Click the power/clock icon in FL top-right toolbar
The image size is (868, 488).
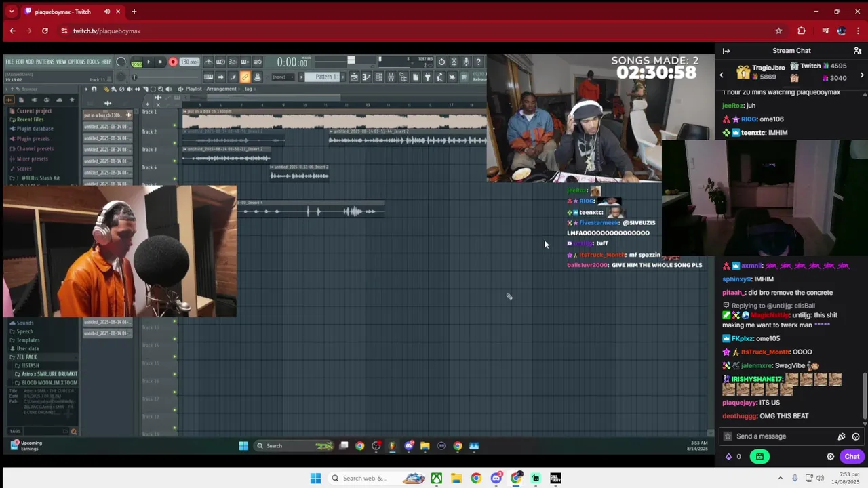pos(441,62)
